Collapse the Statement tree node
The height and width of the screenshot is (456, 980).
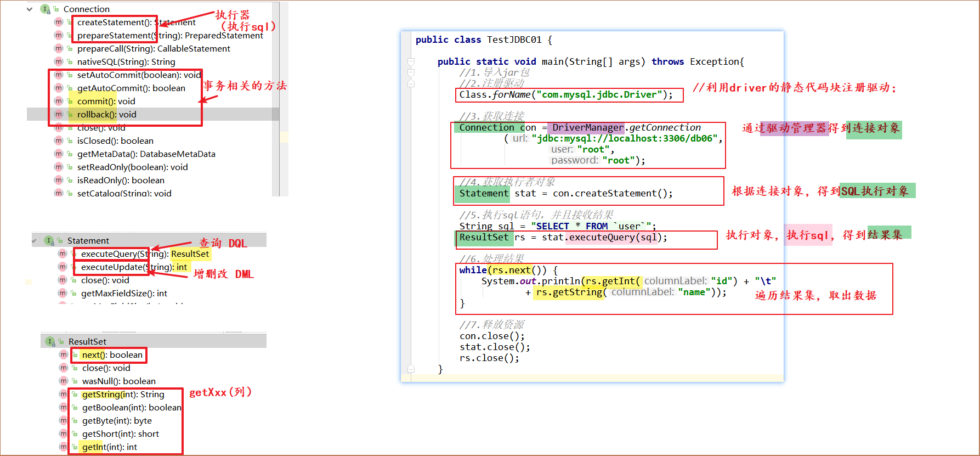point(35,241)
